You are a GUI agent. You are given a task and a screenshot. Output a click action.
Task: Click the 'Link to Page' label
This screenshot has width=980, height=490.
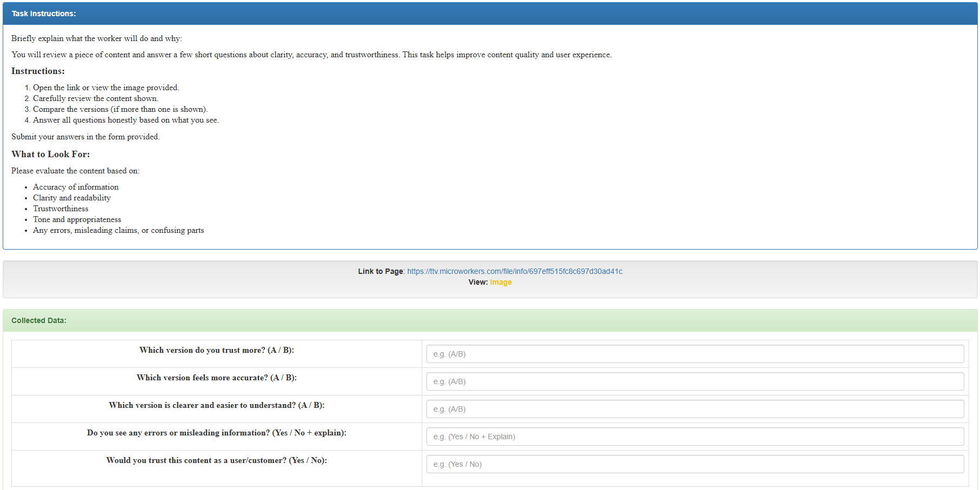(381, 271)
